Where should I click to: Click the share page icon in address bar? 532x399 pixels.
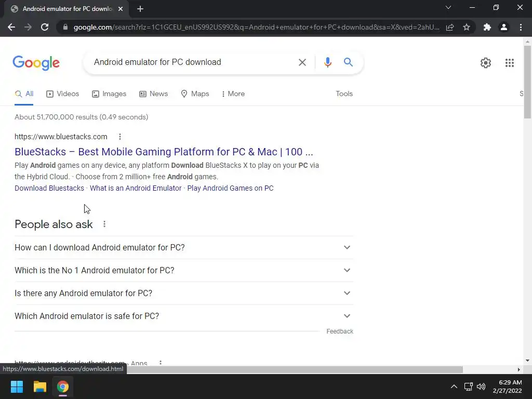click(x=450, y=27)
